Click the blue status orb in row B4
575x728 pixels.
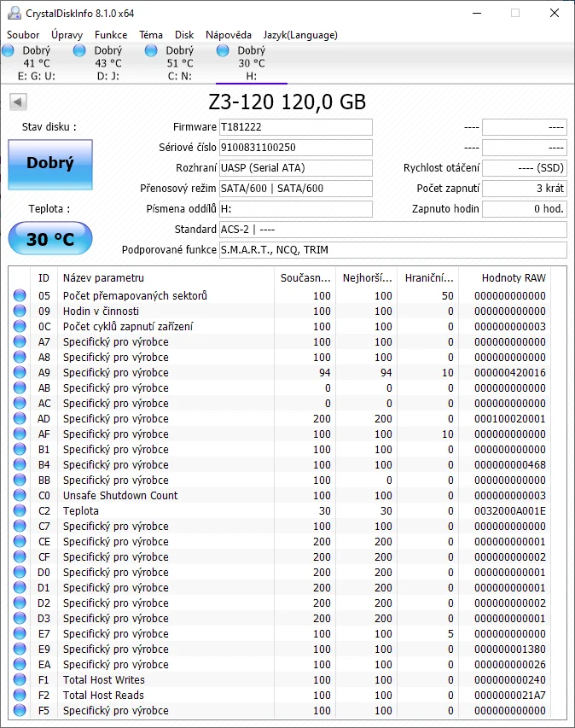pos(20,464)
